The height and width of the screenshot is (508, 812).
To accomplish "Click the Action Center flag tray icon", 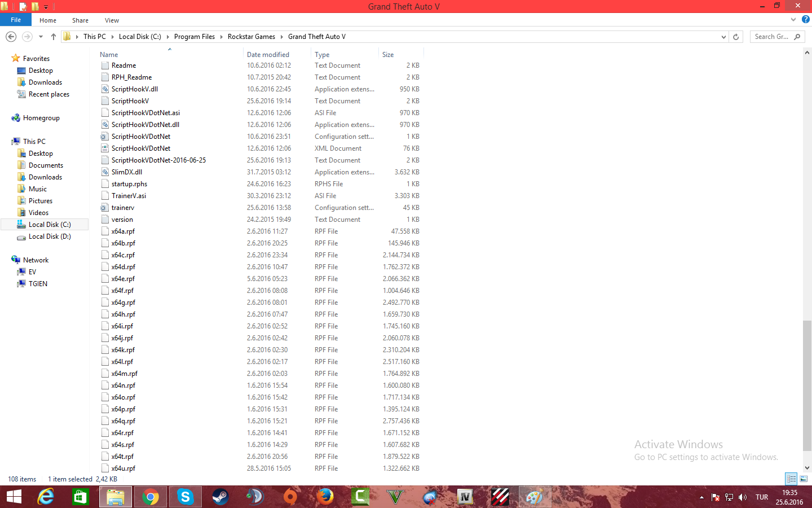I will 716,497.
